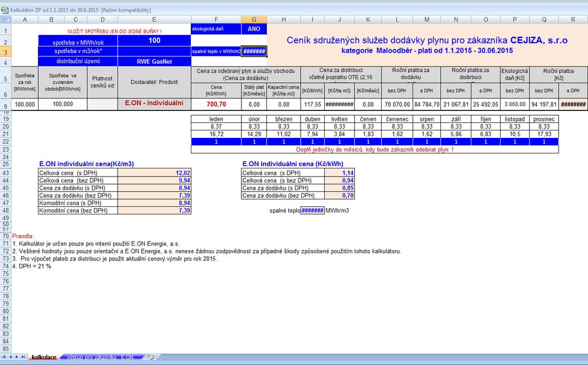Select the E.ON - individuální product cell
Viewport: 588px width, 365px height.
[154, 103]
